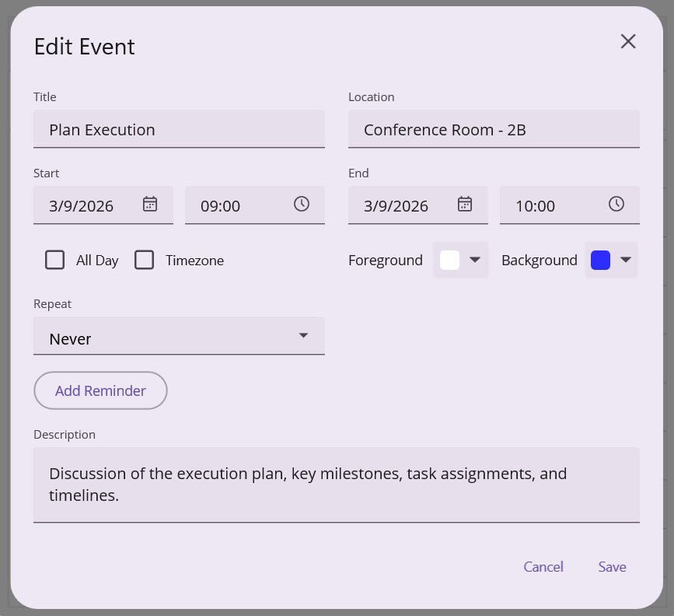Click the Foreground label
The height and width of the screenshot is (616, 674).
386,261
